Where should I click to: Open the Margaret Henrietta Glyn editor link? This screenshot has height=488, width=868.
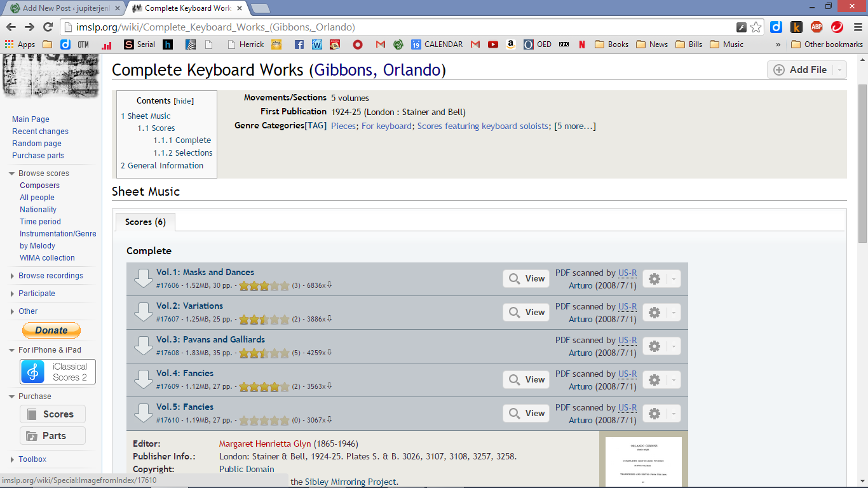pos(265,444)
